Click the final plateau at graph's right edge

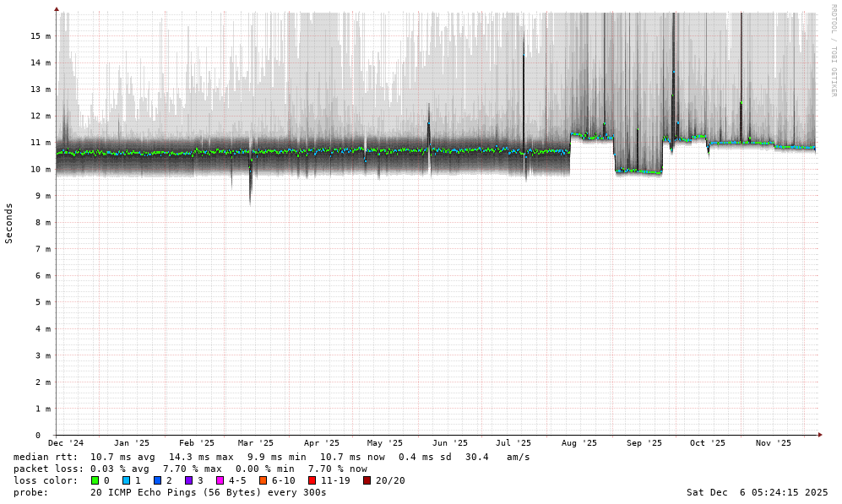pyautogui.click(x=796, y=148)
